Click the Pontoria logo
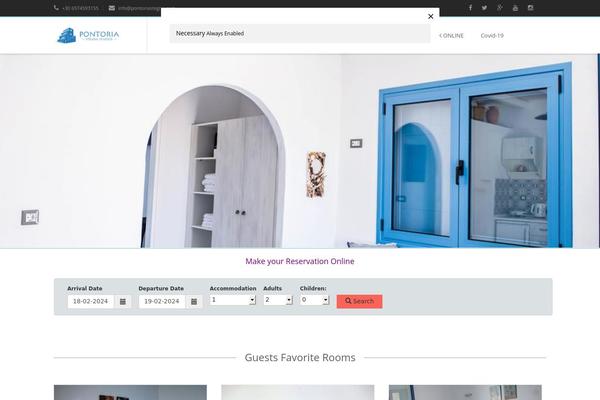 88,35
